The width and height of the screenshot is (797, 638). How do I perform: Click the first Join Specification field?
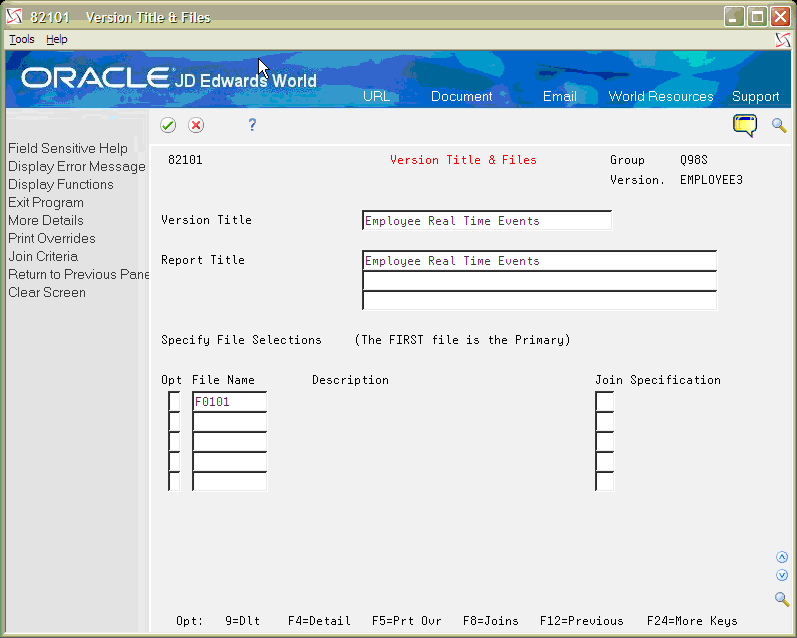[x=605, y=402]
